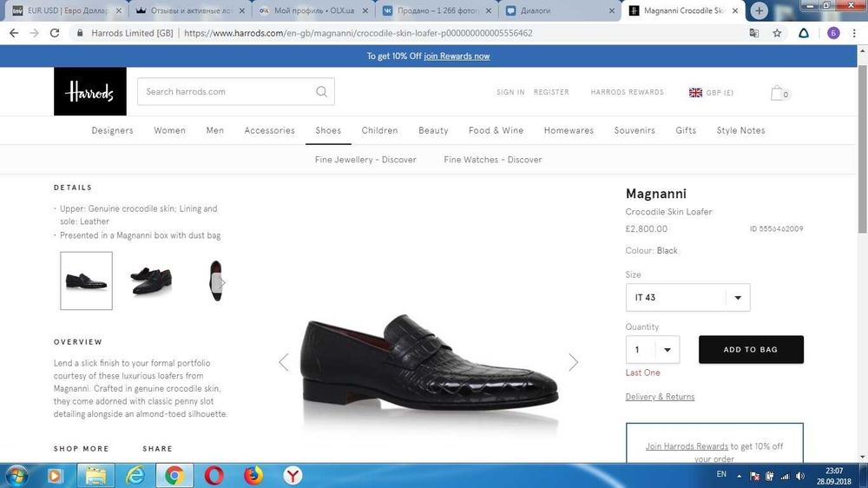Open Fine Watches - Discover link

click(x=493, y=160)
